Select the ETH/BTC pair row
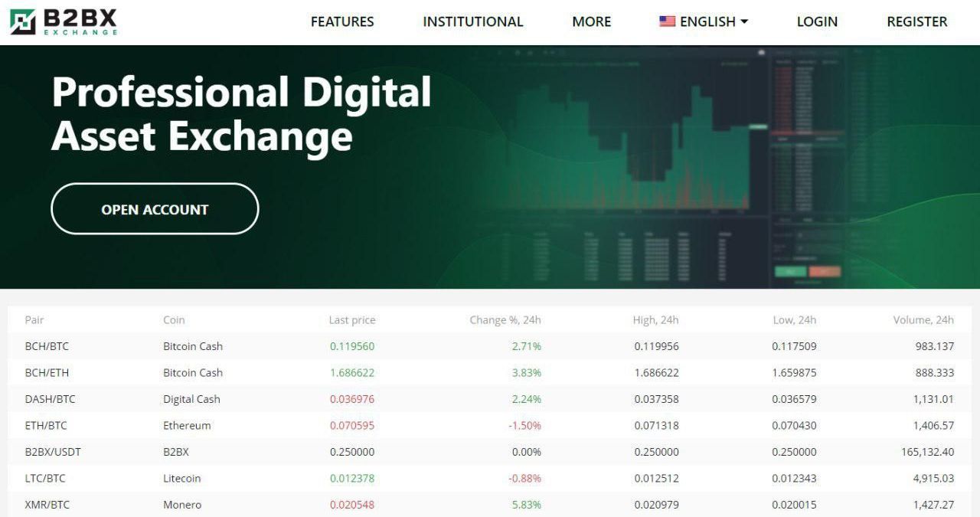This screenshot has height=517, width=980. (x=489, y=425)
